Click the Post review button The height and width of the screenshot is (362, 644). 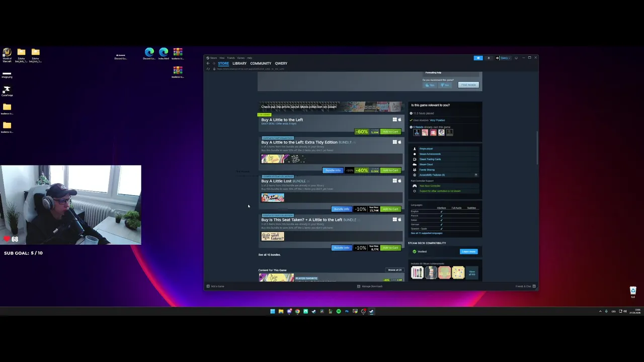[x=468, y=85]
